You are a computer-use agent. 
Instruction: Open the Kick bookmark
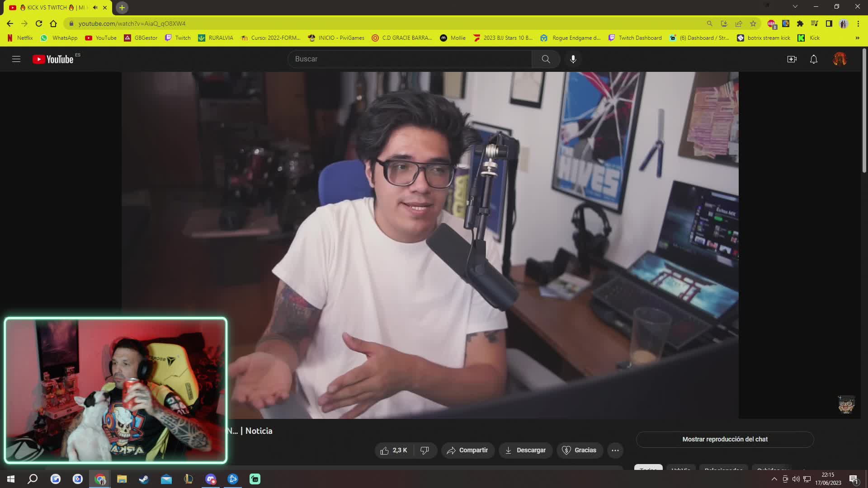pos(809,38)
